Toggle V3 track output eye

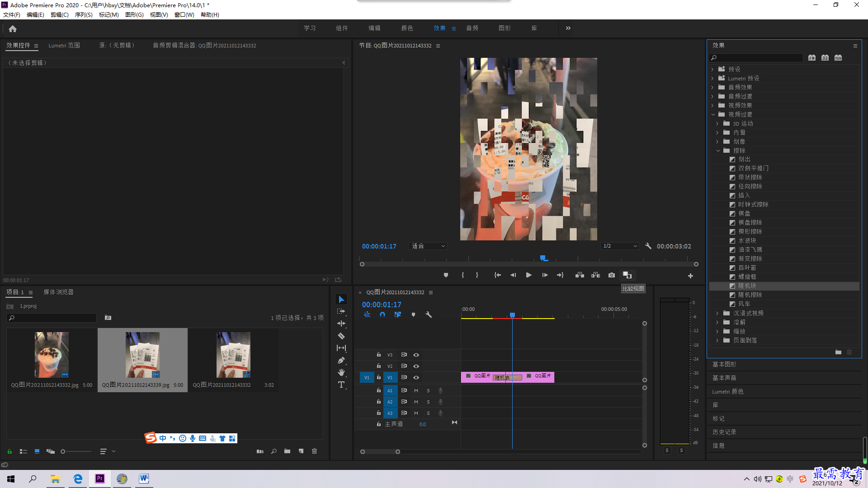coord(416,355)
